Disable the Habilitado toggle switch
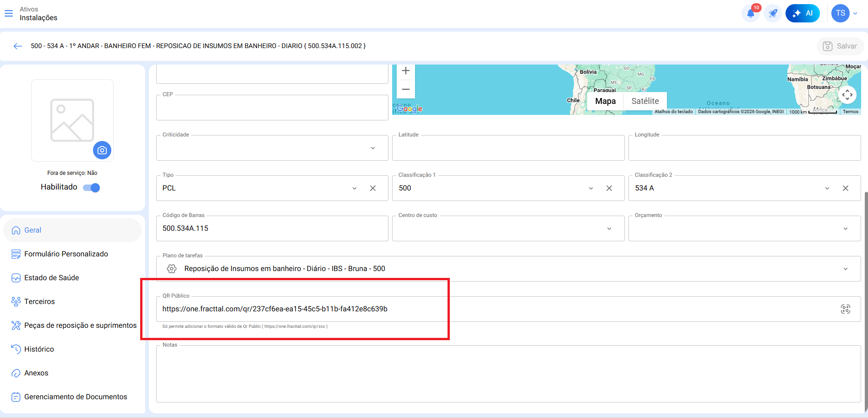 92,187
